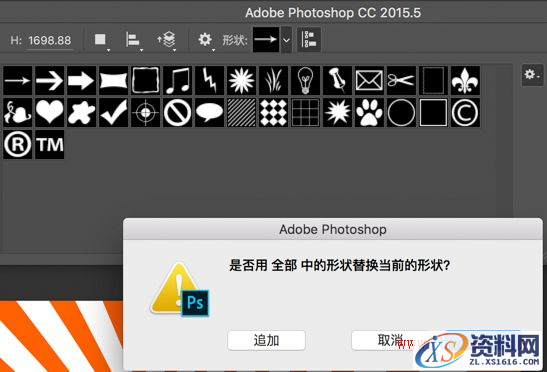Select the thin arrow shape
This screenshot has width=547, height=372.
click(17, 81)
